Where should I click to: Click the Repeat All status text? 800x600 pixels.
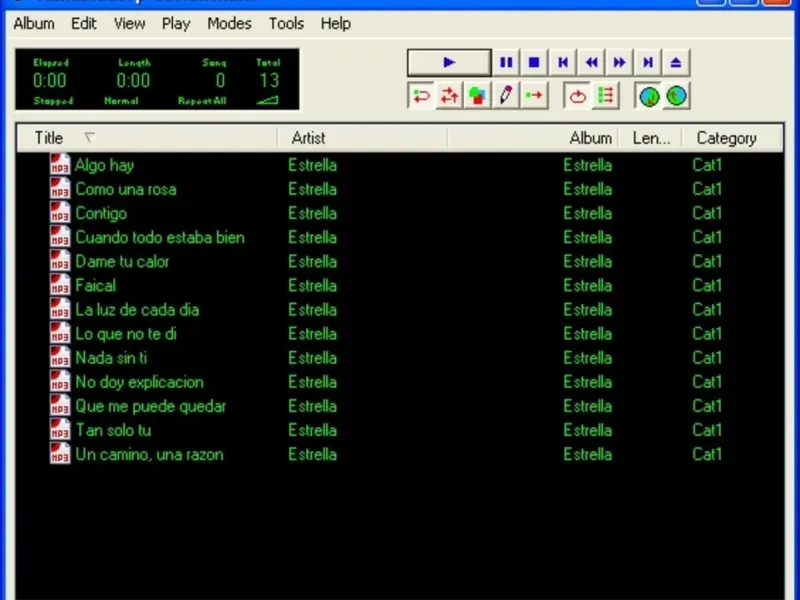click(x=202, y=101)
